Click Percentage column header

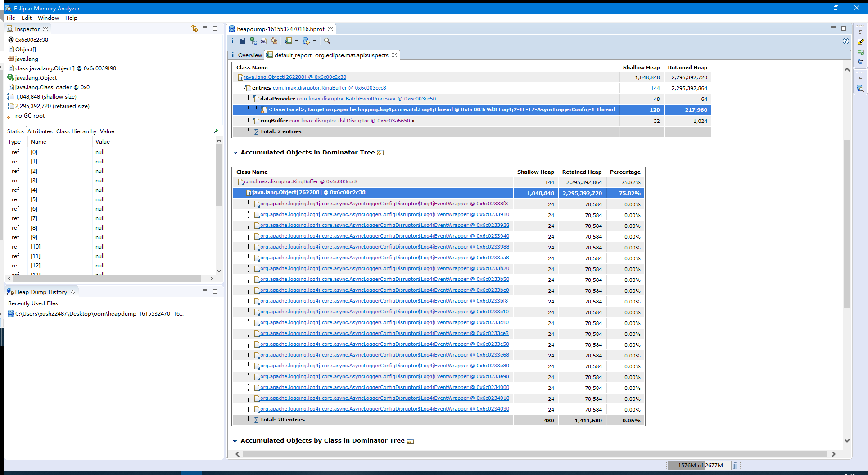[625, 172]
